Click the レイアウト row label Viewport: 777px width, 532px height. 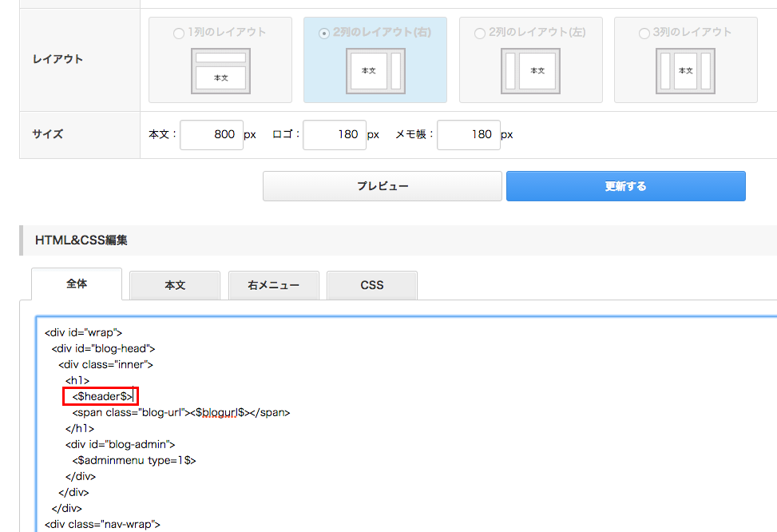(x=58, y=59)
